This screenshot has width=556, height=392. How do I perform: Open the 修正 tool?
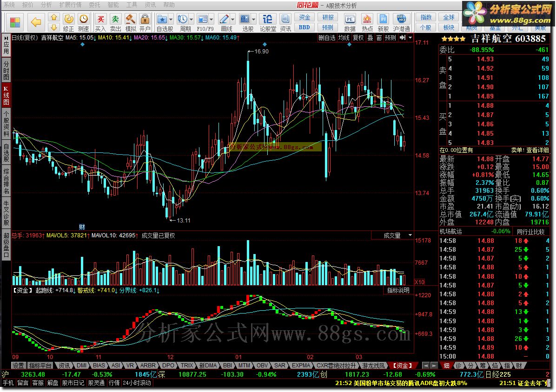click(68, 22)
